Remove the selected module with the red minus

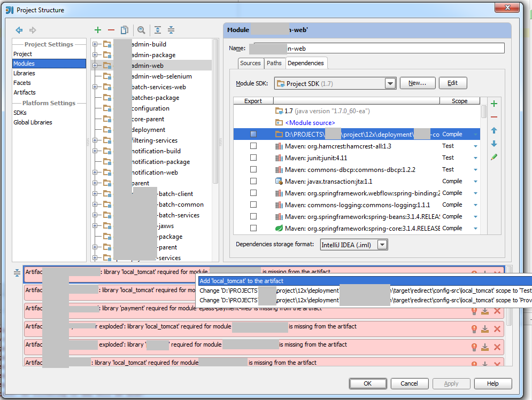tap(111, 30)
